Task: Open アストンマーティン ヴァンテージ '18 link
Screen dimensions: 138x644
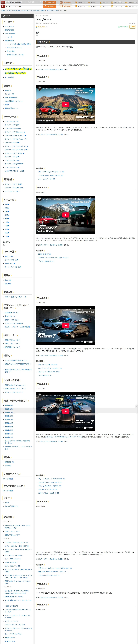Action: (x=51, y=172)
